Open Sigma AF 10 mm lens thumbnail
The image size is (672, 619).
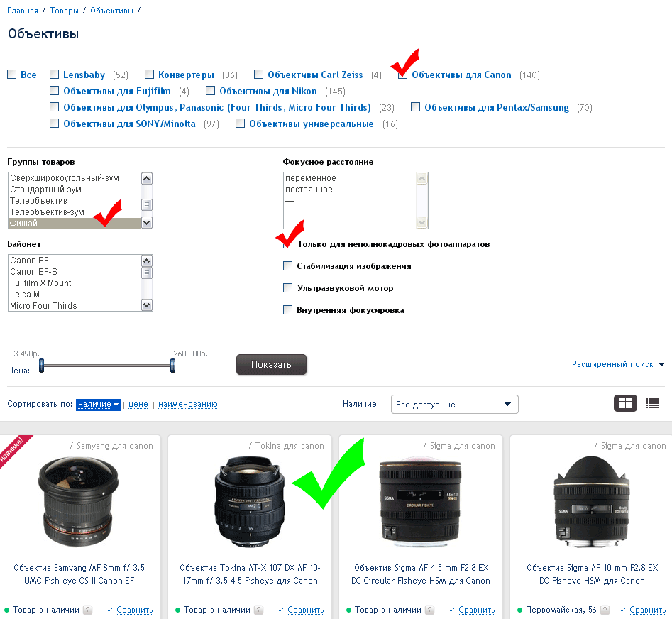click(591, 502)
